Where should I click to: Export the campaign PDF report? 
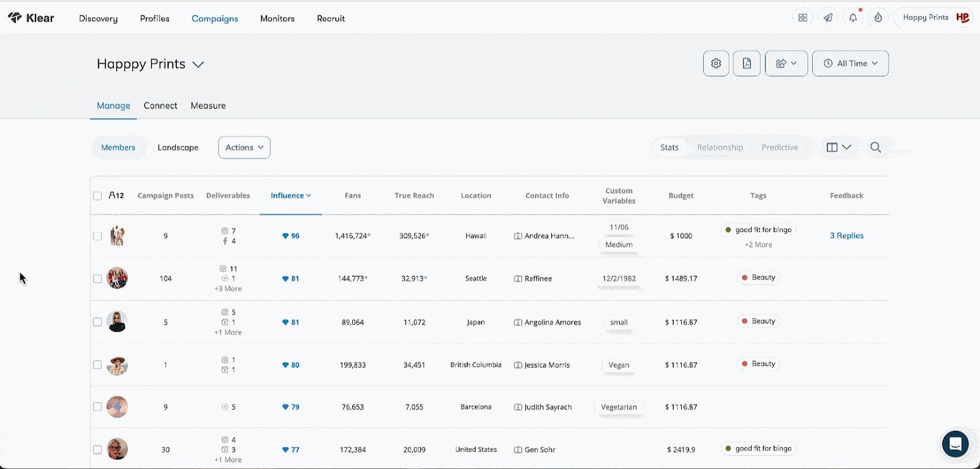(x=747, y=63)
